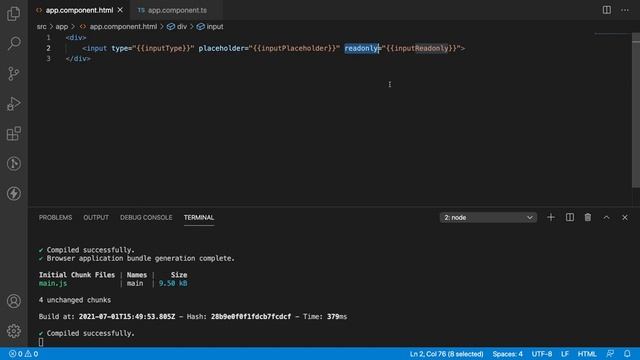Switch to the DEBUG CONSOLE panel tab
Image resolution: width=640 pixels, height=360 pixels.
click(x=146, y=218)
